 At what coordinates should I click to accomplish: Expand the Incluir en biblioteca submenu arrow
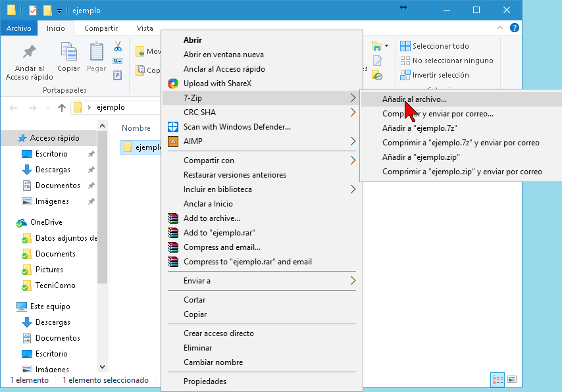[x=353, y=189]
